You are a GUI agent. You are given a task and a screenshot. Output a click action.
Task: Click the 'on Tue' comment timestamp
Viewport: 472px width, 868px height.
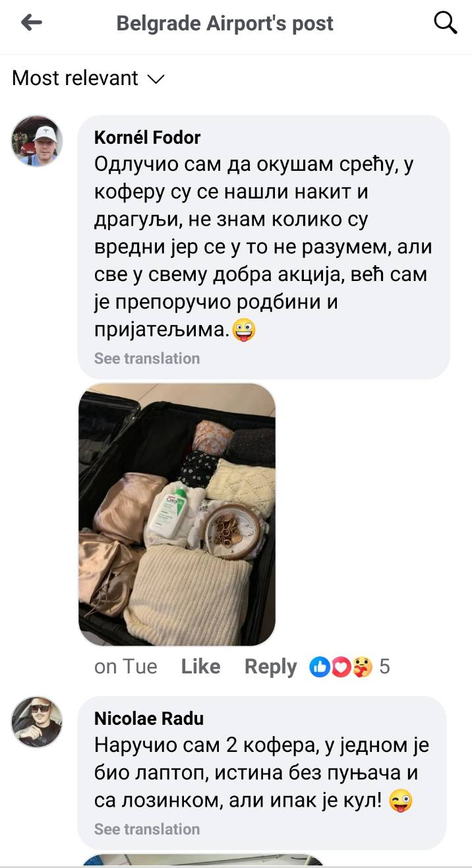click(x=125, y=667)
